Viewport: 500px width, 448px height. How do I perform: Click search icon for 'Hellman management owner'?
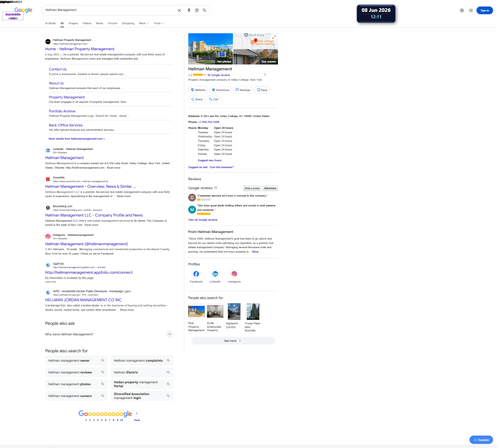pos(103,360)
